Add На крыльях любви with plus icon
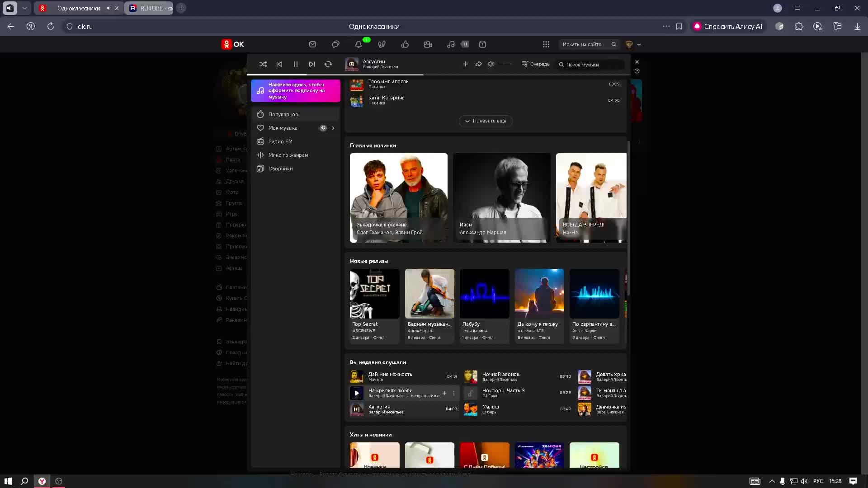Screen dimensions: 868x488 (x=444, y=393)
